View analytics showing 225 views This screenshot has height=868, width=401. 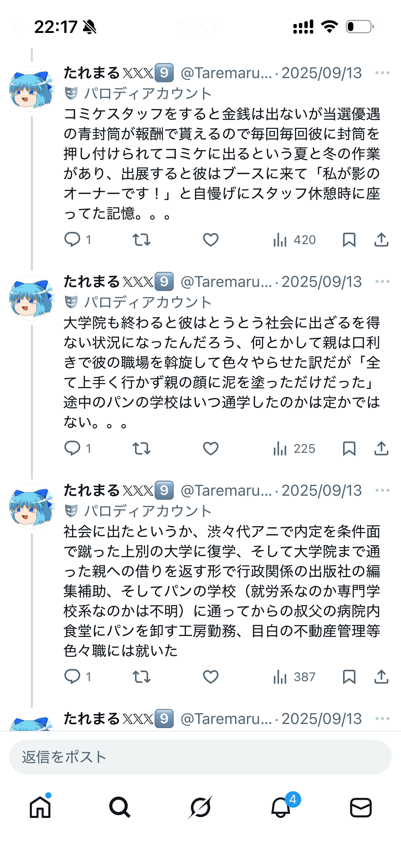(294, 448)
